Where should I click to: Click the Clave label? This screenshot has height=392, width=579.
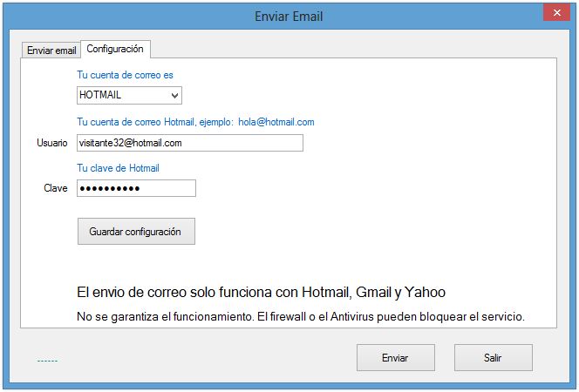[56, 188]
